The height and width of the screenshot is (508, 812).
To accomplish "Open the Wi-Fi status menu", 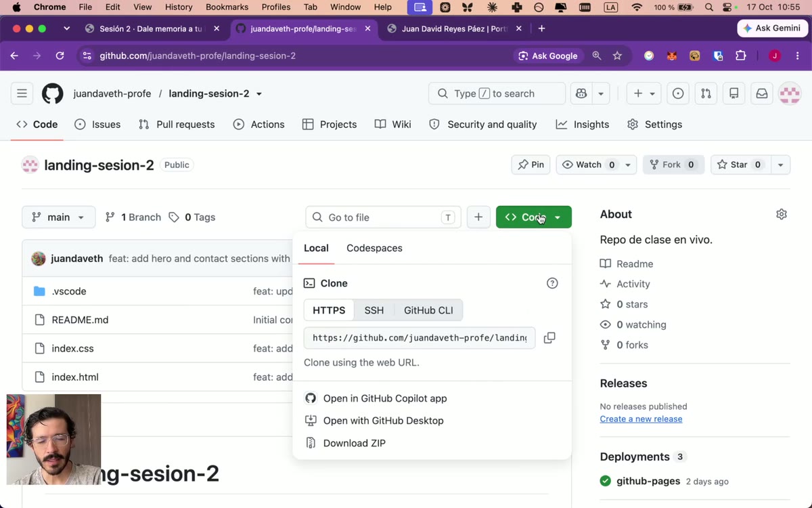I will coord(637,7).
